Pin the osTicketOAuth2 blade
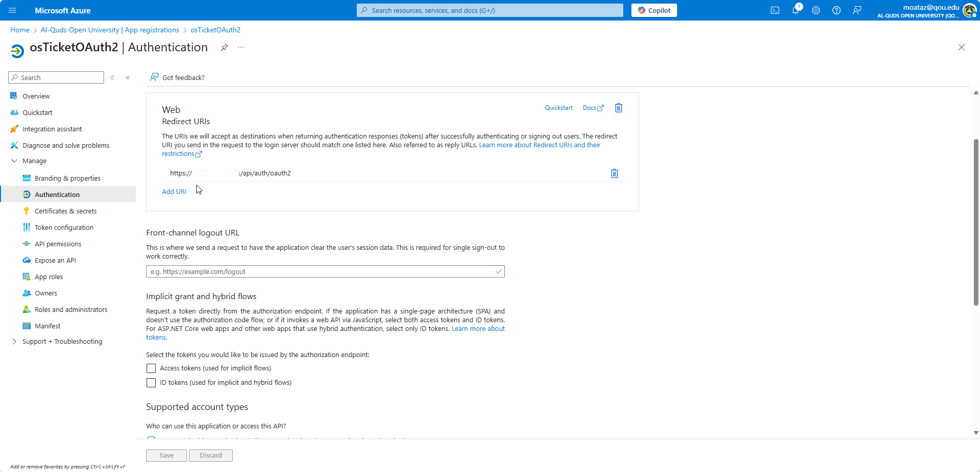The image size is (980, 472). 224,47
